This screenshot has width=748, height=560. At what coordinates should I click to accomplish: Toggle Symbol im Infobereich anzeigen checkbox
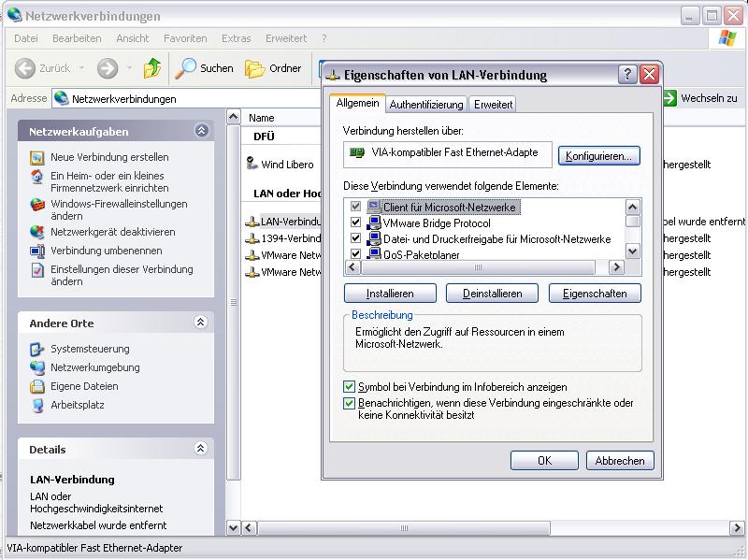349,386
